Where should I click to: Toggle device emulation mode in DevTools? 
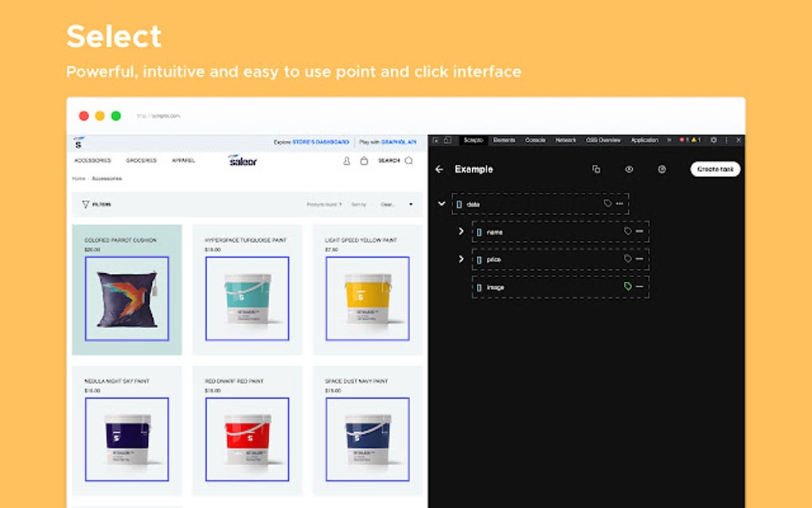(x=447, y=139)
